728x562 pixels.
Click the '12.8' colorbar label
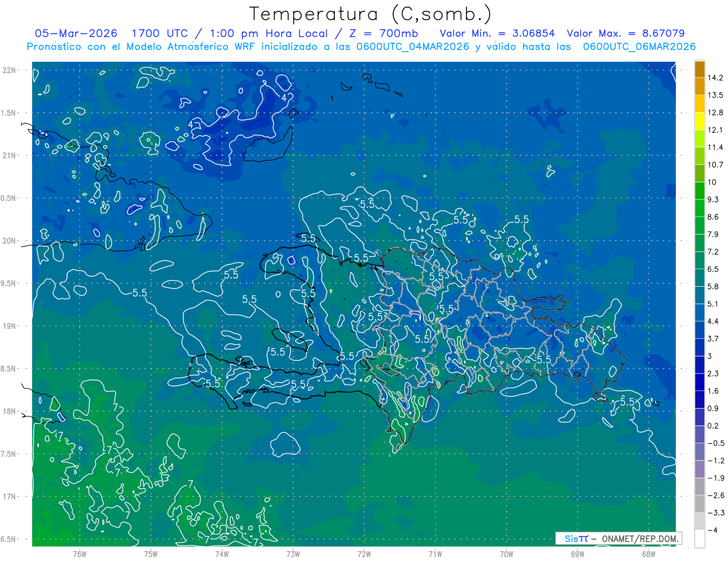(715, 113)
